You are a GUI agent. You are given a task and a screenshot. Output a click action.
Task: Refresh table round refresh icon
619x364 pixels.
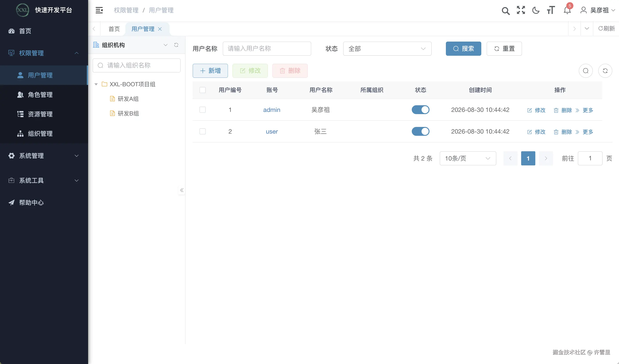(x=605, y=71)
